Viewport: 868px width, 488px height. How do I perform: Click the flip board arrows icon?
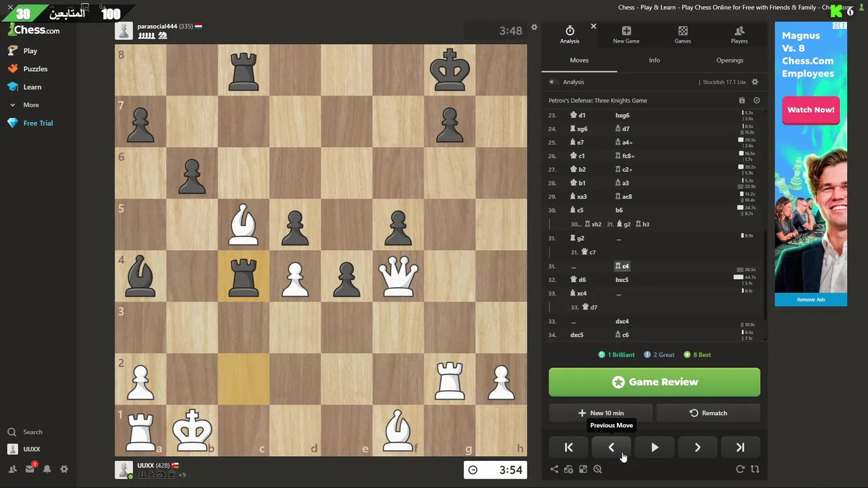[755, 469]
